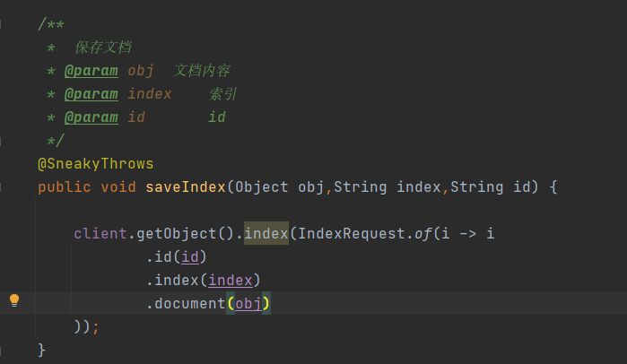Click the saveIndex method name
627x364 pixels.
186,187
